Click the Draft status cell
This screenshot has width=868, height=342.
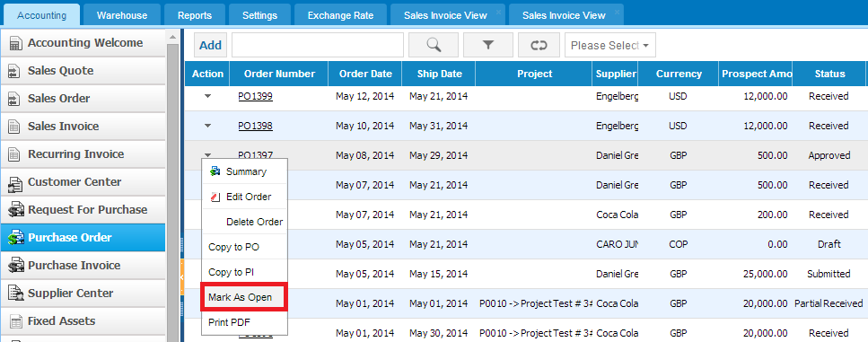coord(829,244)
